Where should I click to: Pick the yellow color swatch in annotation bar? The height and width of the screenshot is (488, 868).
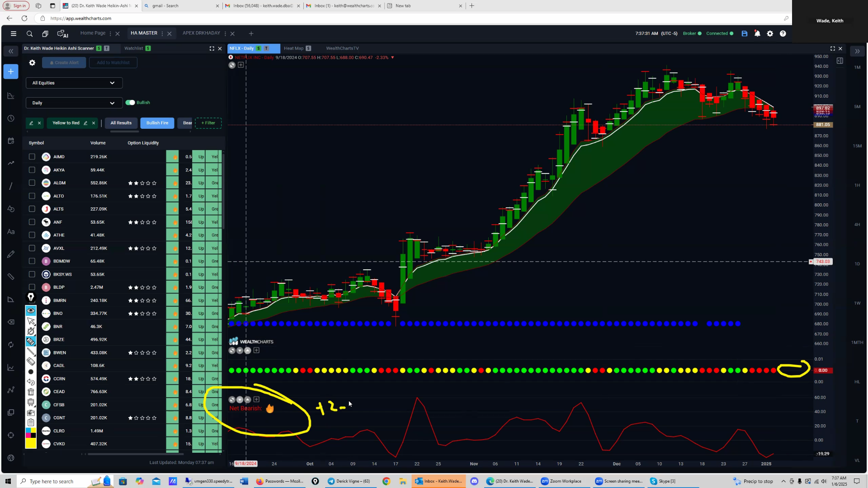(31, 443)
